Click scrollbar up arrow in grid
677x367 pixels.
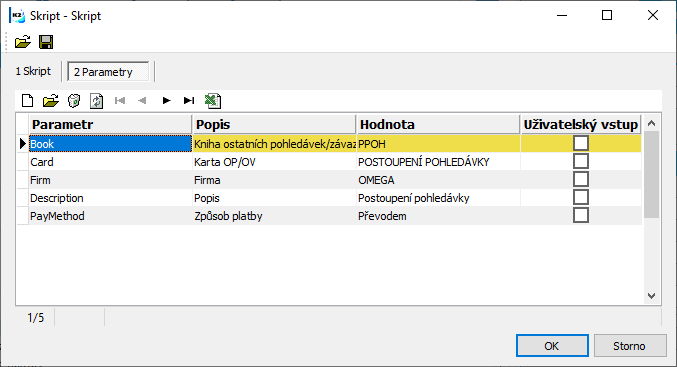[652, 123]
